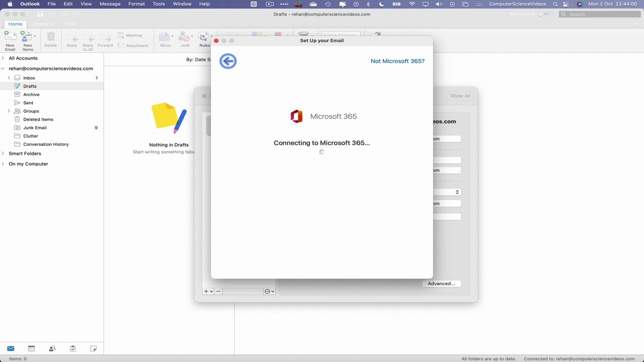Open the Junk dropdown arrow

(192, 36)
